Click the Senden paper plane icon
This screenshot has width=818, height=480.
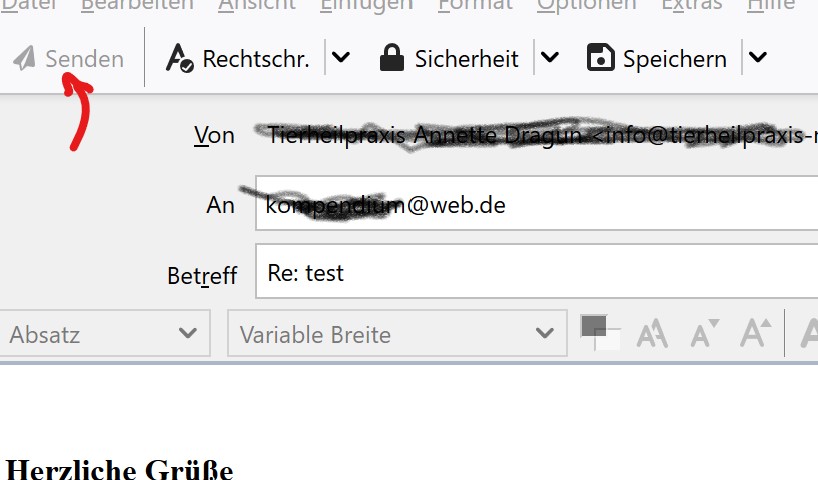point(24,59)
